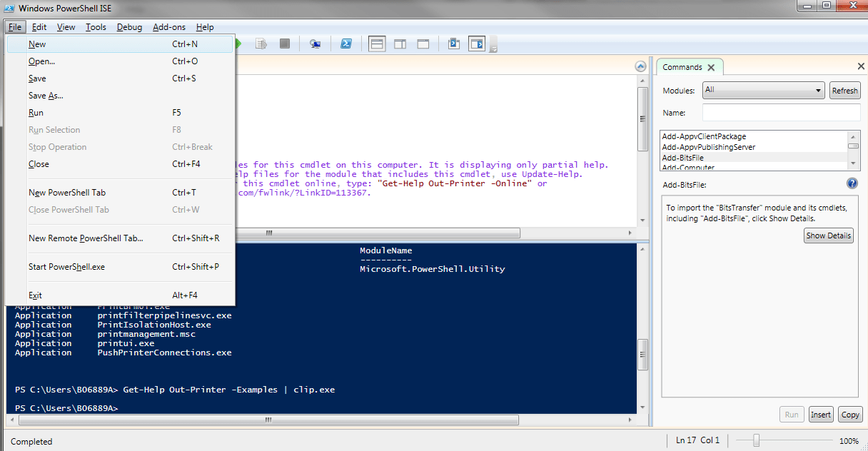
Task: Close the Commands tab with its X
Action: [711, 67]
